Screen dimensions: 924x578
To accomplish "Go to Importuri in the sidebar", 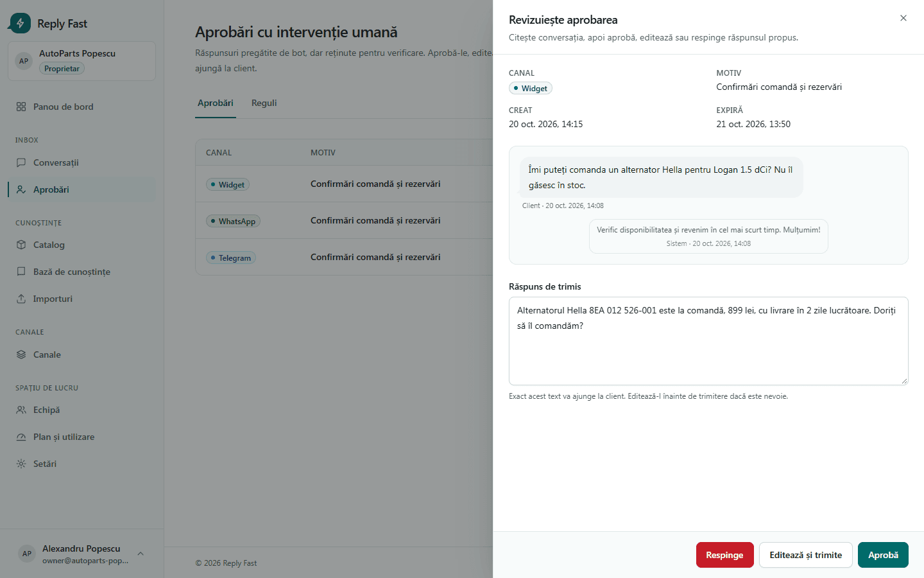I will click(82, 299).
